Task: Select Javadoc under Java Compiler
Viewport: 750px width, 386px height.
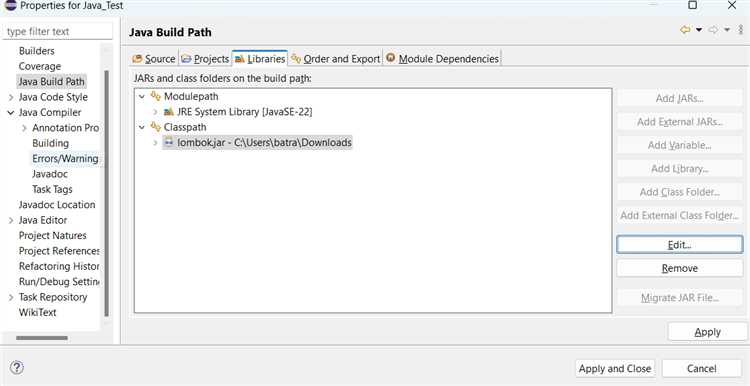Action: coord(50,174)
